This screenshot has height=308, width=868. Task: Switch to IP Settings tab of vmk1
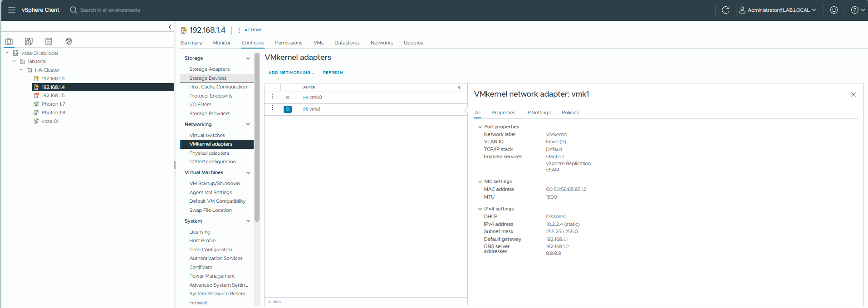(x=538, y=112)
